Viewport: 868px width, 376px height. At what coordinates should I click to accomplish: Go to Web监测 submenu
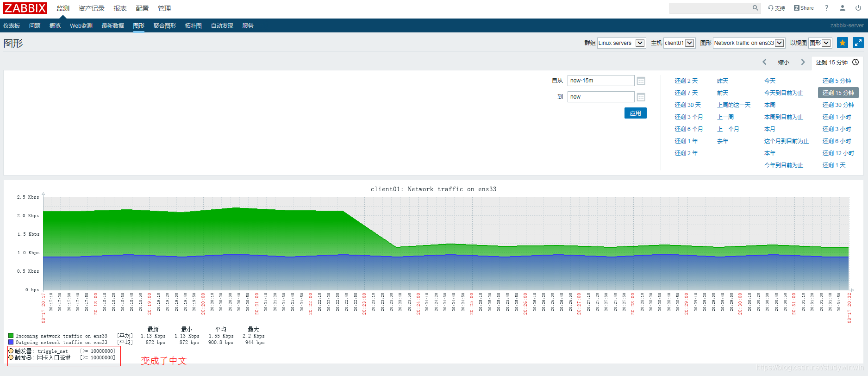(81, 25)
